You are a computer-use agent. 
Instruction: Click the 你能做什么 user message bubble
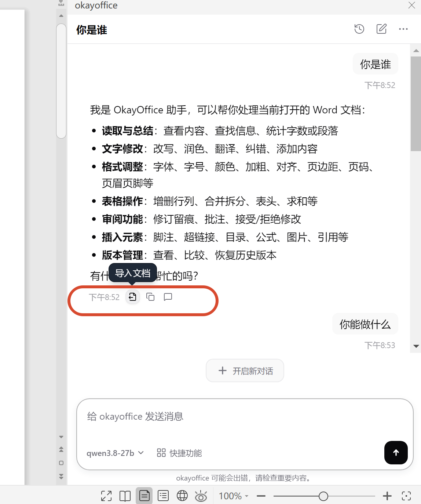(x=365, y=324)
